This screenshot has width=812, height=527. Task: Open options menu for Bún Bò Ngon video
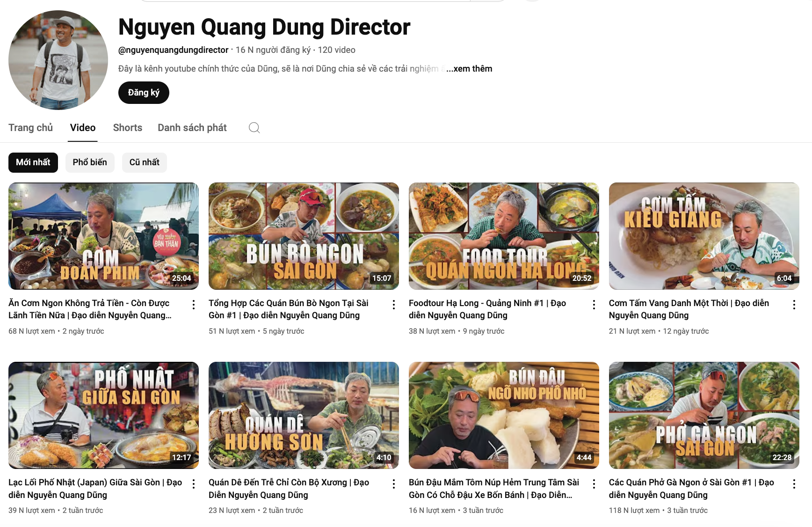coord(394,305)
